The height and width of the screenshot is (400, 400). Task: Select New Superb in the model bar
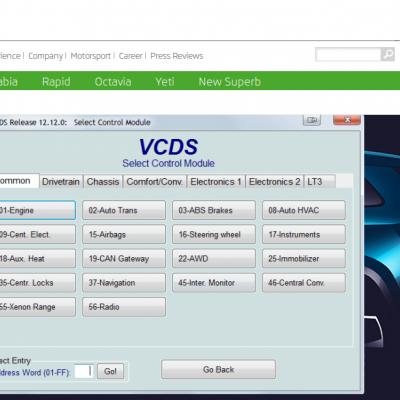pos(230,82)
